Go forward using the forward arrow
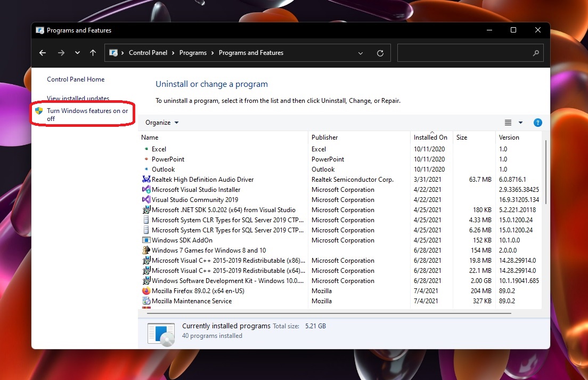Viewport: 588px width, 380px height. tap(61, 53)
